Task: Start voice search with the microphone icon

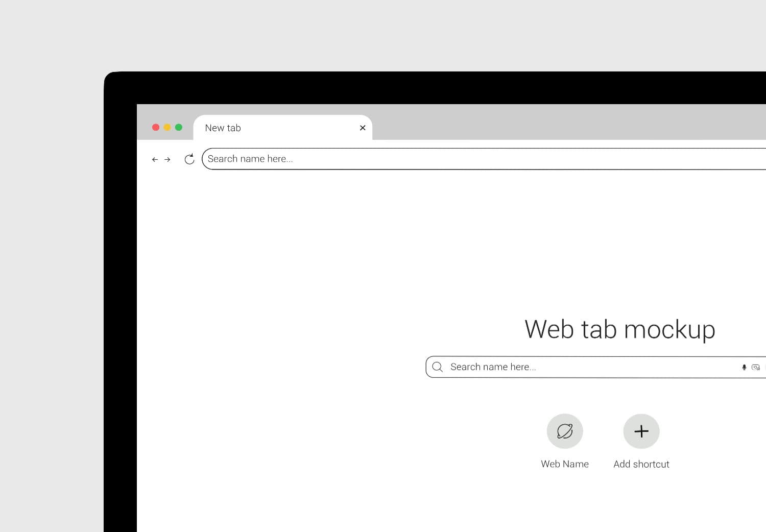Action: coord(744,367)
